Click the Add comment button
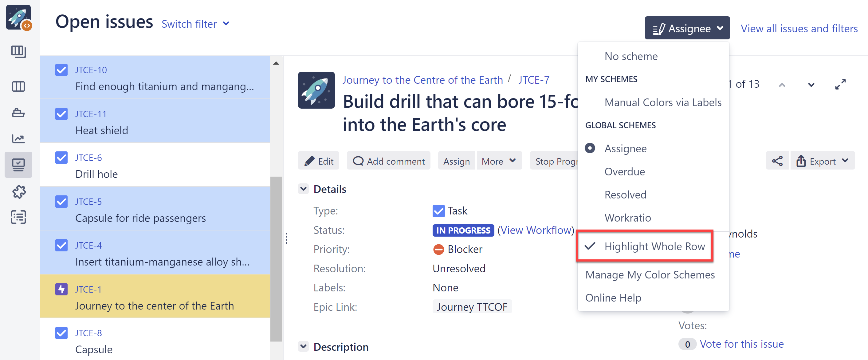 [x=388, y=161]
